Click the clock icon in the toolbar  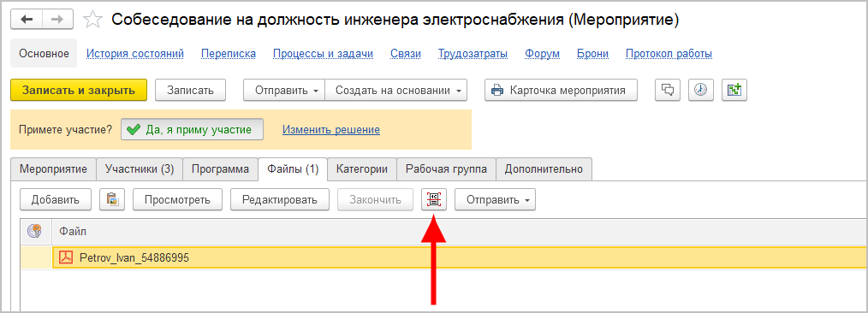click(x=701, y=90)
